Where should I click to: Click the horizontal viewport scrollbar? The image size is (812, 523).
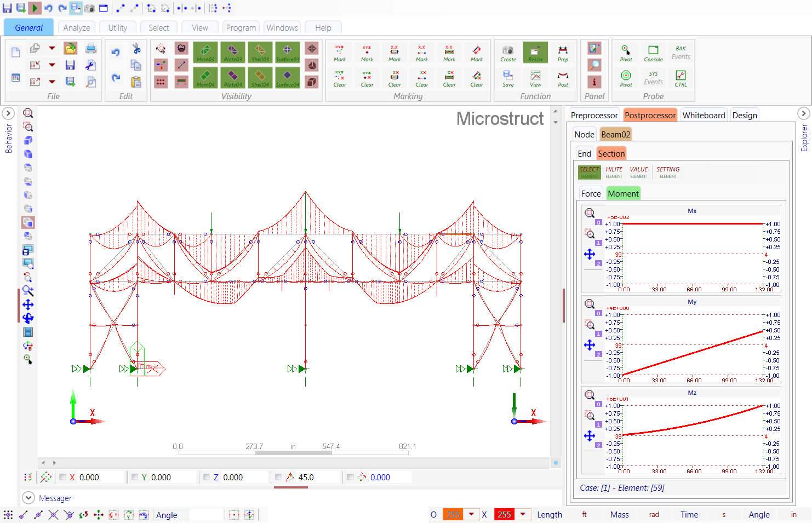[294, 462]
